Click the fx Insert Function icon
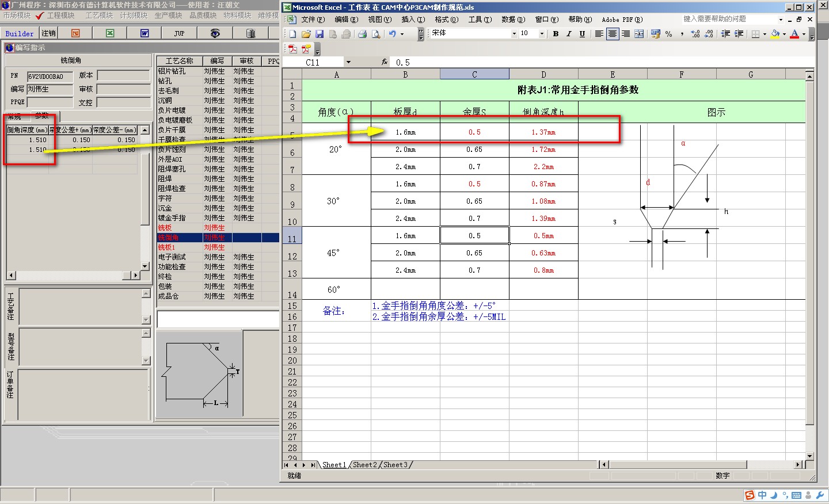829x504 pixels. click(385, 62)
